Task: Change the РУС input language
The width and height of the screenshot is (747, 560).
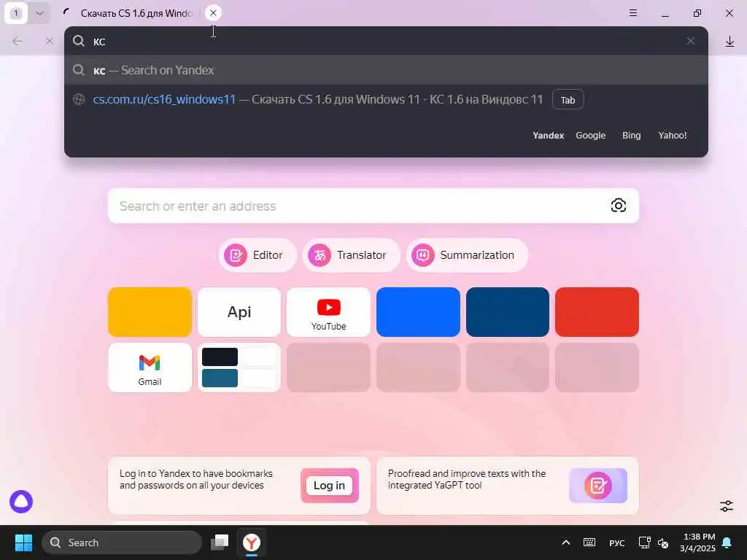Action: click(x=616, y=542)
